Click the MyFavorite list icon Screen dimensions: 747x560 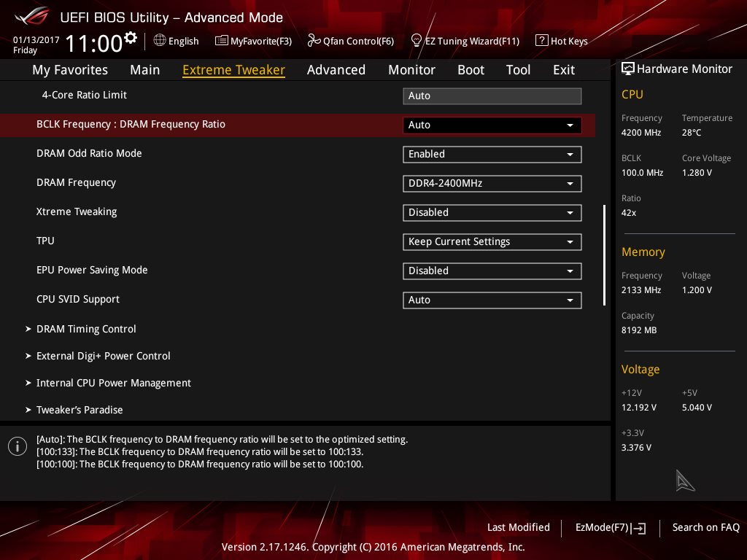(222, 41)
